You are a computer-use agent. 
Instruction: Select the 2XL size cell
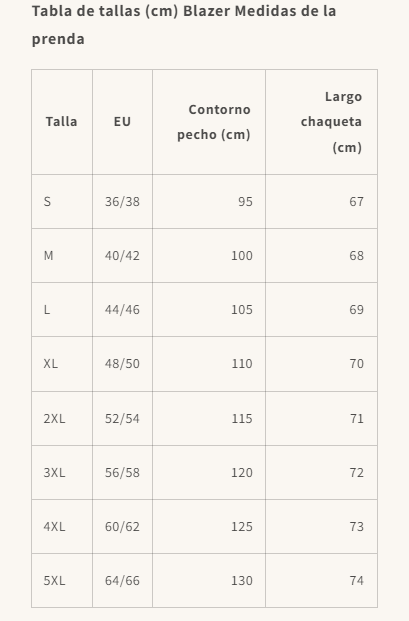62,419
